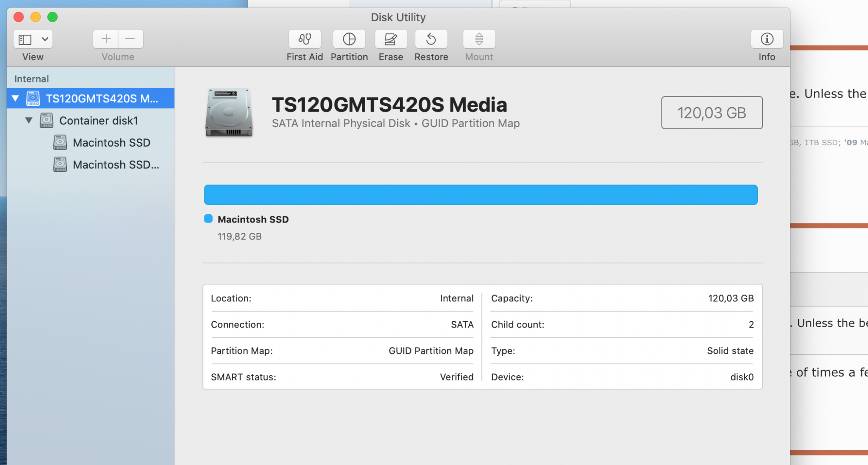The height and width of the screenshot is (465, 868).
Task: Click the blue partition usage bar
Action: point(481,195)
